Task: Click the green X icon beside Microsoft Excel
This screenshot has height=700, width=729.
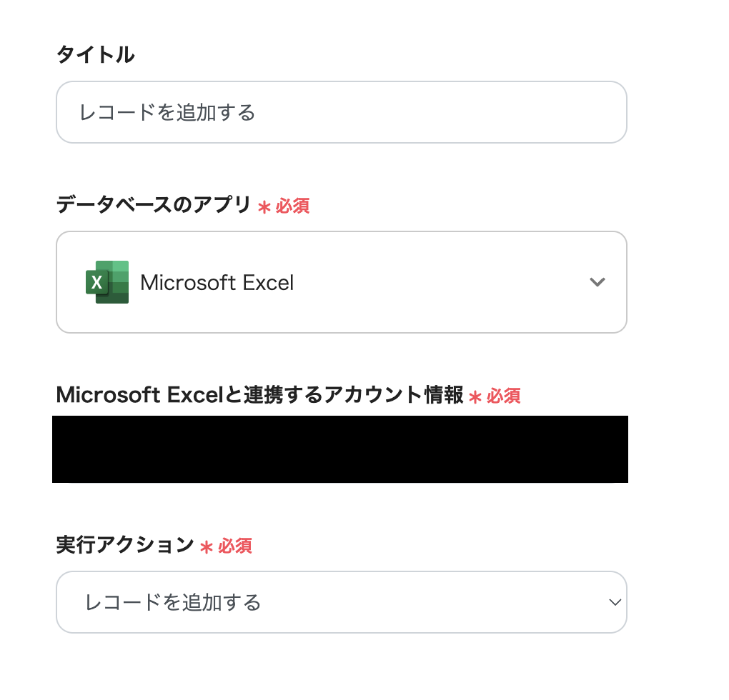Action: (x=107, y=282)
